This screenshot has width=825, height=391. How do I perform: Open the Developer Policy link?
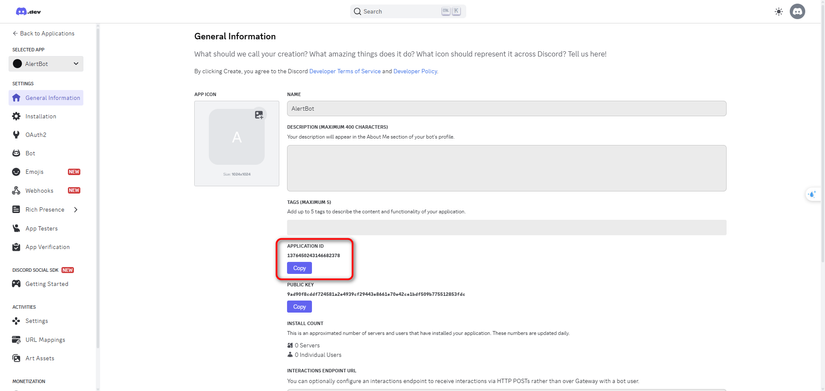point(415,71)
